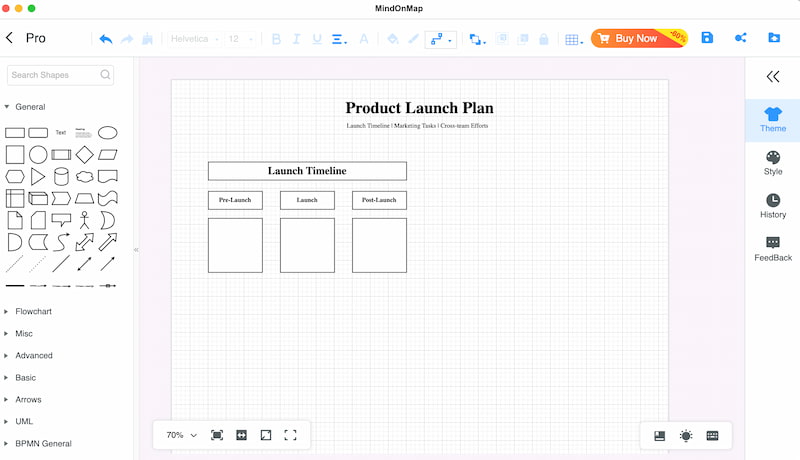The width and height of the screenshot is (800, 460).
Task: Collapse the left shapes panel handle
Action: point(136,250)
